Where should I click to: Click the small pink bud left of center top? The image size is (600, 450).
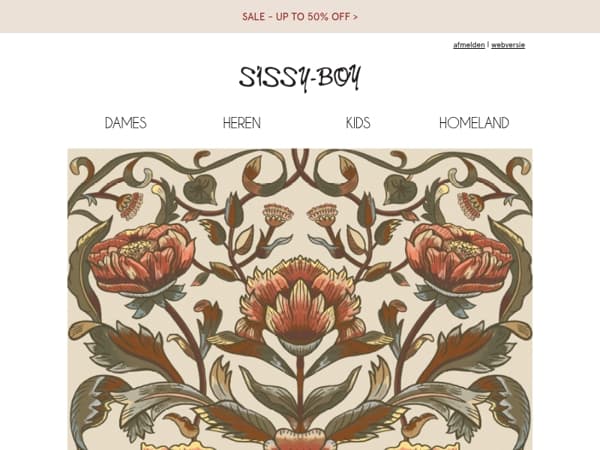tap(278, 214)
